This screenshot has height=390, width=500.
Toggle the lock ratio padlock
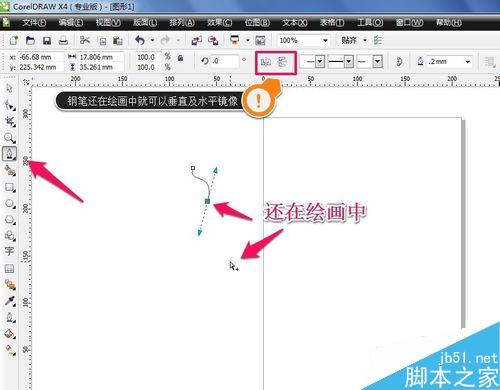coord(180,58)
